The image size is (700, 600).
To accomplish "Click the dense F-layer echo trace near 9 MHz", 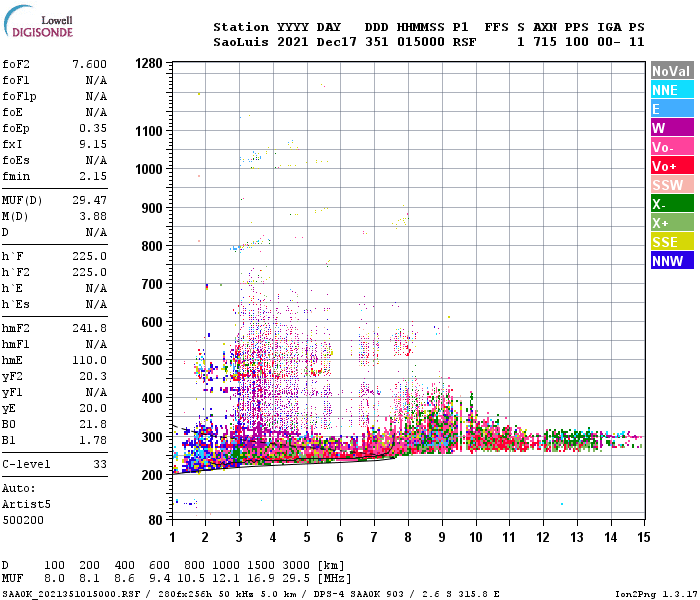I will (440, 424).
